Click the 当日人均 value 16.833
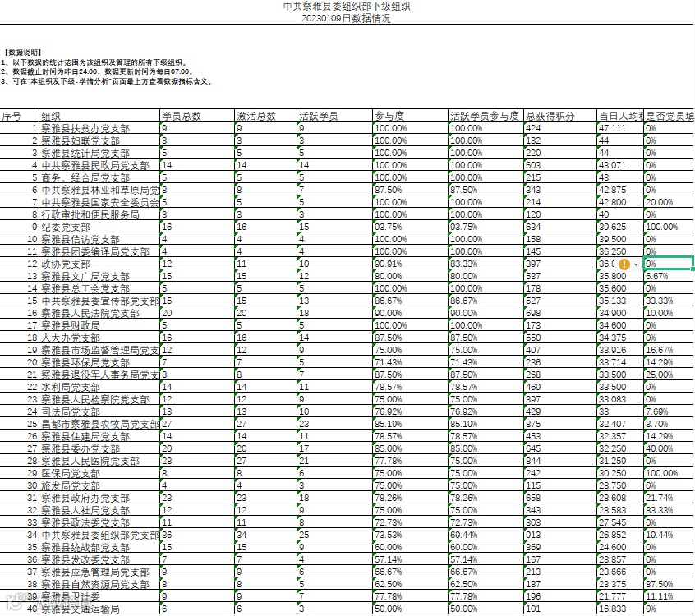695x616 pixels. (620, 609)
